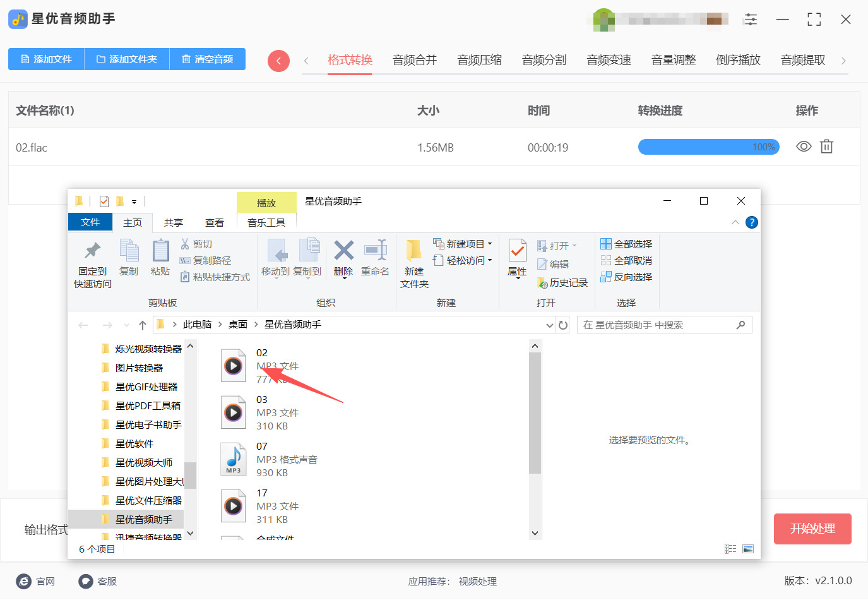This screenshot has width=868, height=600.
Task: Preview 02.flac with the eye icon
Action: point(804,147)
